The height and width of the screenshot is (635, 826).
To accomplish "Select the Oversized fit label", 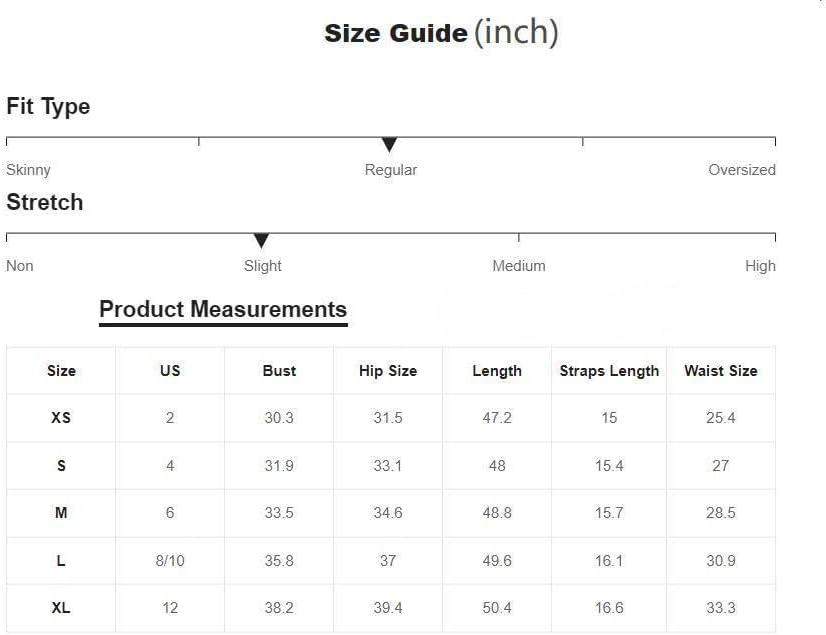I will coord(741,170).
